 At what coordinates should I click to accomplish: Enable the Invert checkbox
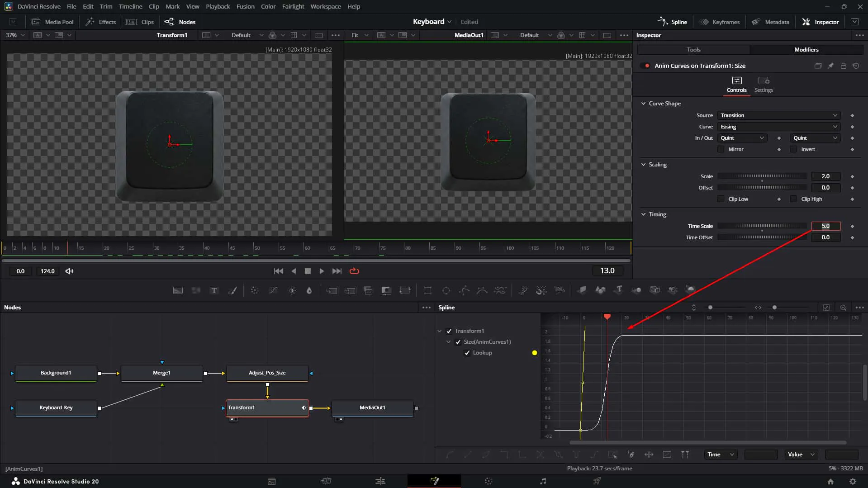coord(793,149)
